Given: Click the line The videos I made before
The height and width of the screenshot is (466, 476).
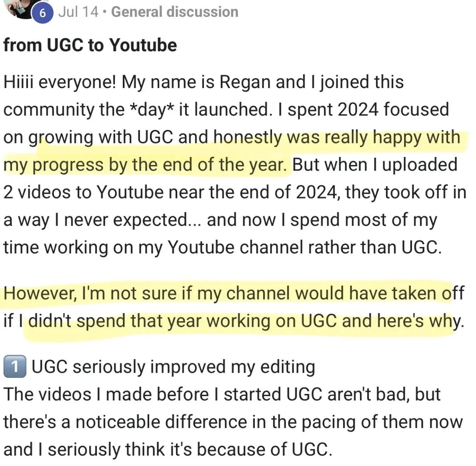Looking at the screenshot, I should (222, 394).
